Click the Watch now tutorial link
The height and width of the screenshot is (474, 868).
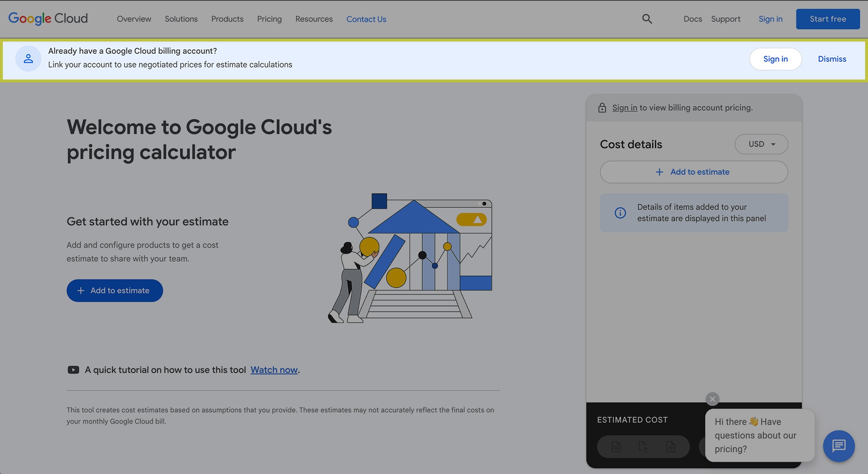tap(274, 370)
